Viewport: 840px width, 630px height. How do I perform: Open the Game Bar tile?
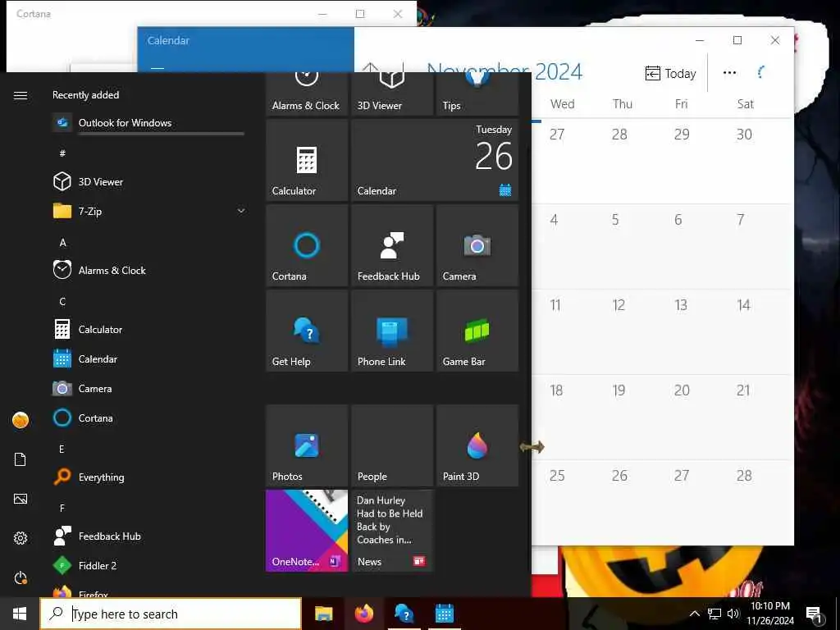click(x=477, y=331)
